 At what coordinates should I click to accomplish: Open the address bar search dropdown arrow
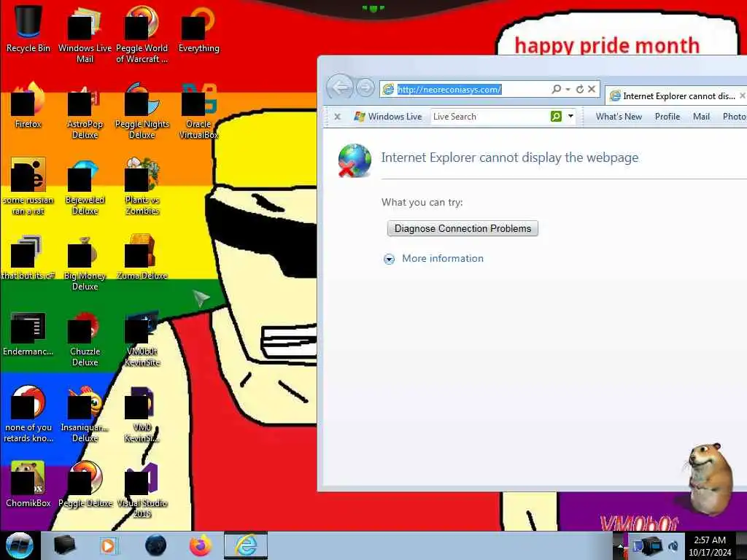[568, 89]
